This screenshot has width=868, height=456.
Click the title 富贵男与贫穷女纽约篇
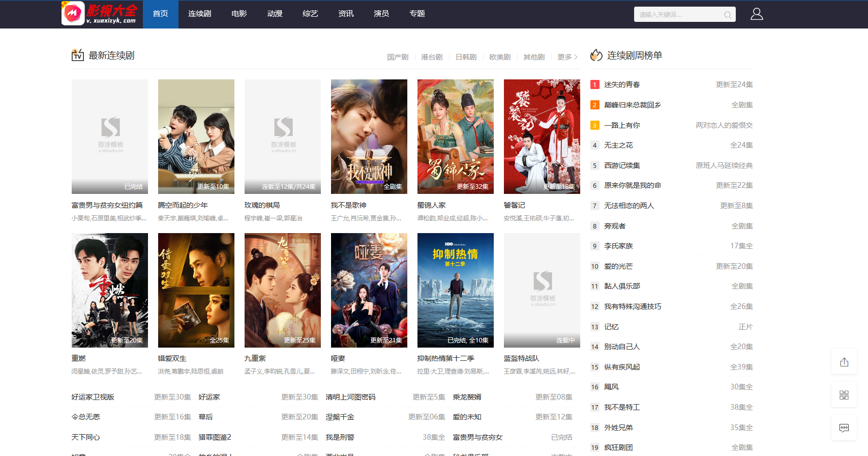point(107,205)
